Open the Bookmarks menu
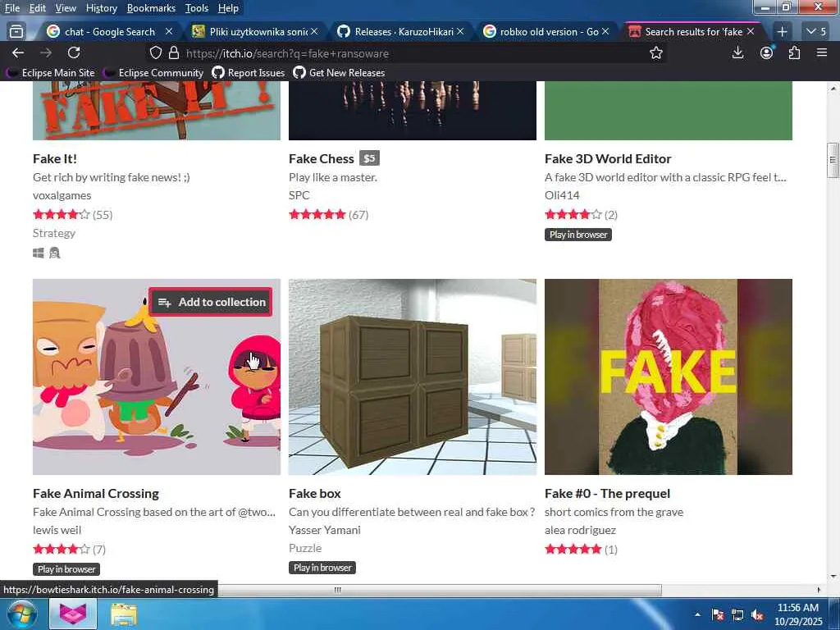840x630 pixels. point(151,8)
